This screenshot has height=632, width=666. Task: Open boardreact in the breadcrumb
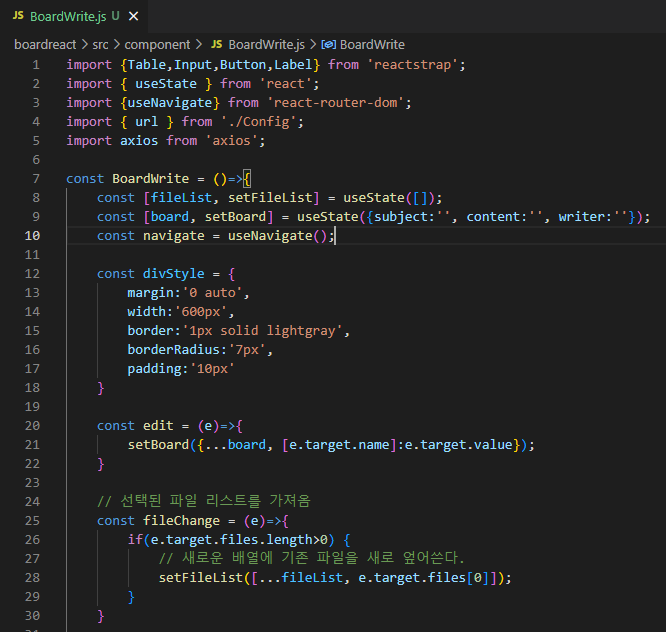45,44
